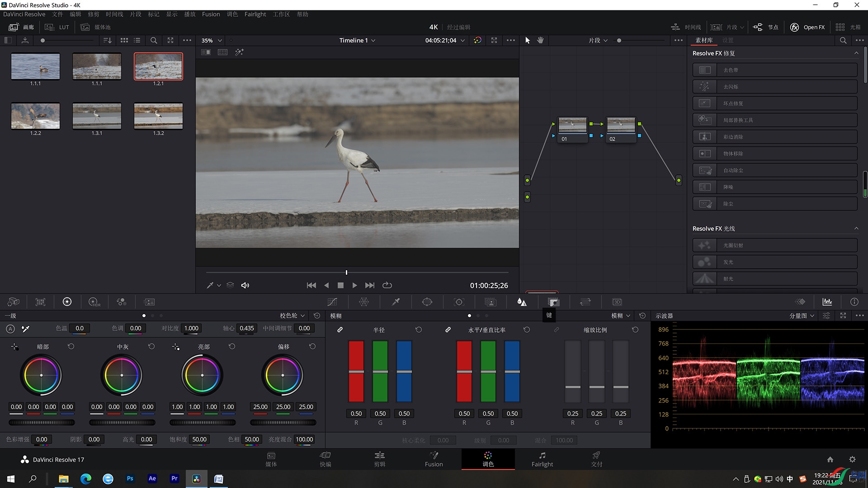Open the 35% viewer zoom dropdown
Screen dimensions: 868x488
pos(212,40)
